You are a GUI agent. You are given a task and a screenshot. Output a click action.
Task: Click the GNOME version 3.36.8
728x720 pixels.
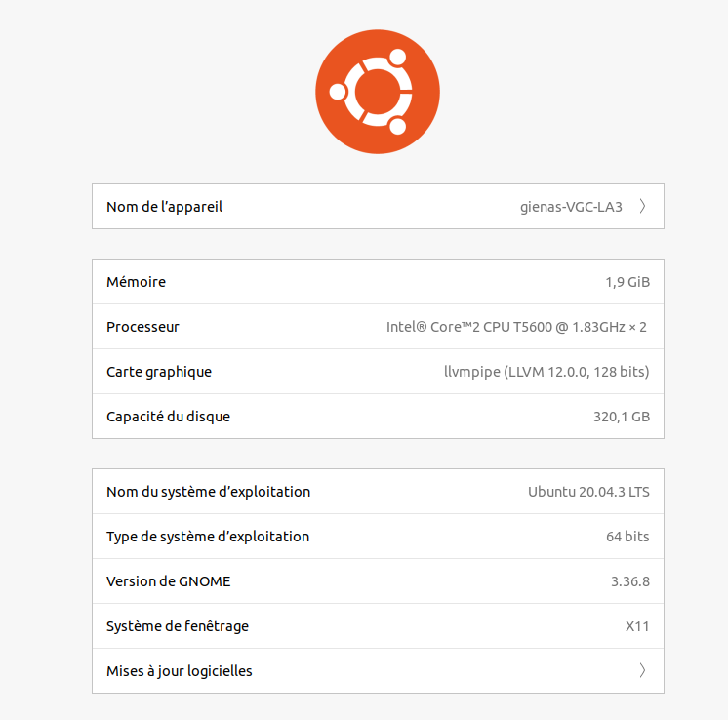630,581
